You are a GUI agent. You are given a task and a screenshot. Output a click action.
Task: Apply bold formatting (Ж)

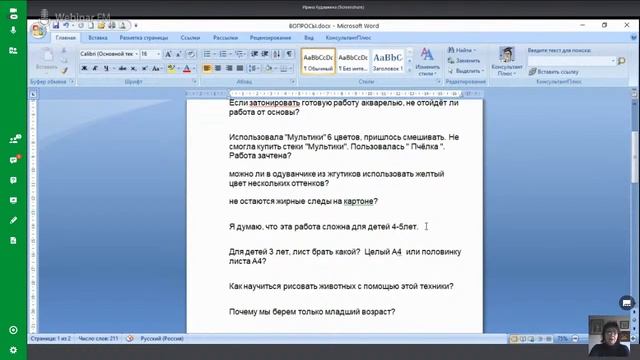[84, 68]
